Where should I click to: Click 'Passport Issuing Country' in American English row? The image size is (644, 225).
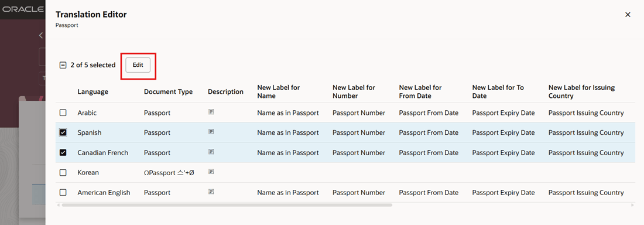pos(586,193)
